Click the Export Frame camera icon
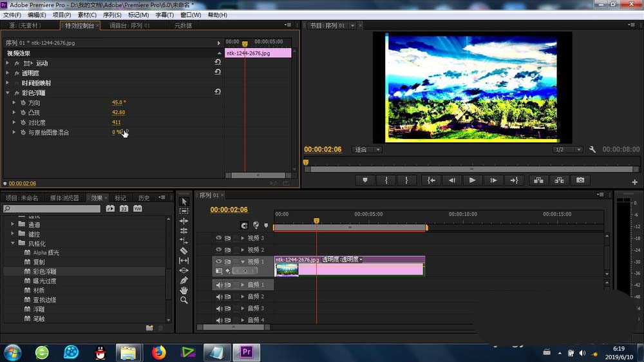Viewport: 644px width, 362px height. [x=580, y=180]
